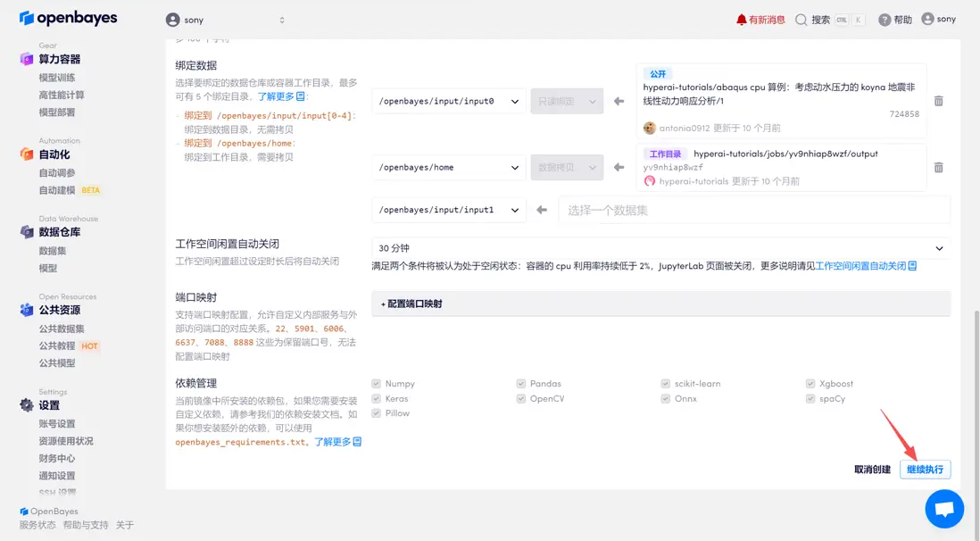This screenshot has height=541, width=980.
Task: Click the 继续执行 button
Action: 925,469
